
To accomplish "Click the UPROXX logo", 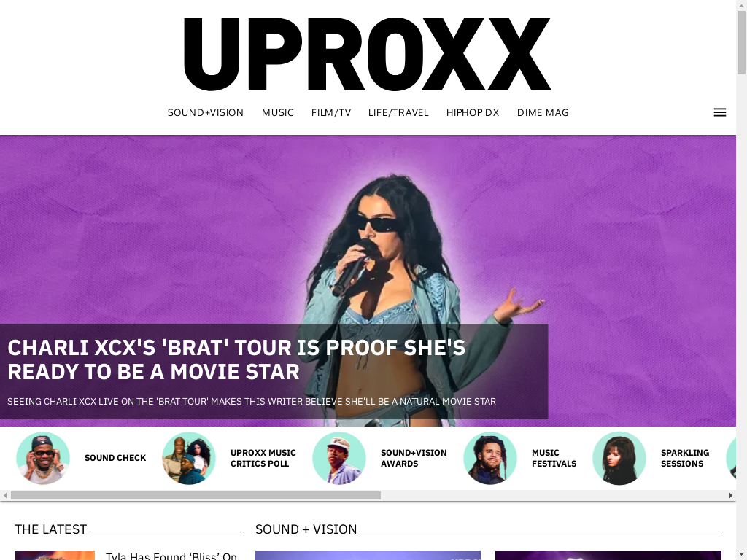I will coord(368,54).
